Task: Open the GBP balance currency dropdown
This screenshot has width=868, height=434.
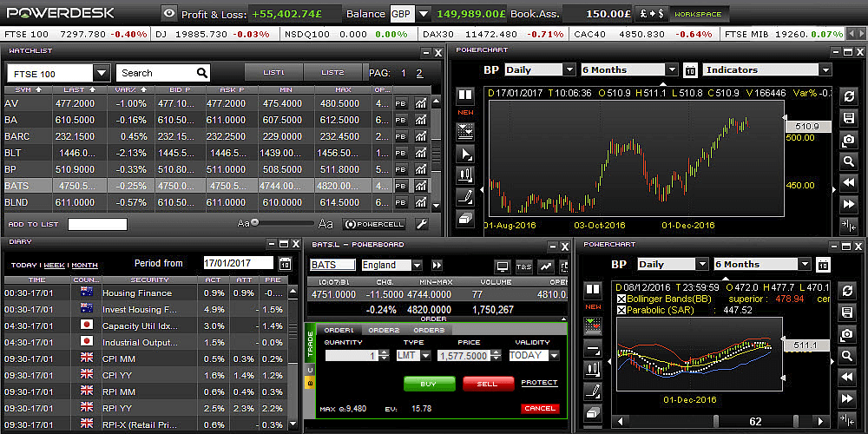Action: (424, 14)
